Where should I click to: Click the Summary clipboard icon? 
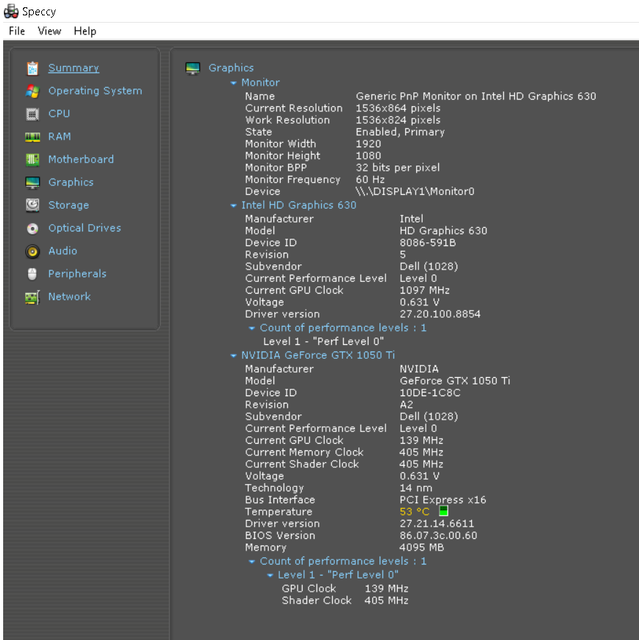(x=33, y=68)
